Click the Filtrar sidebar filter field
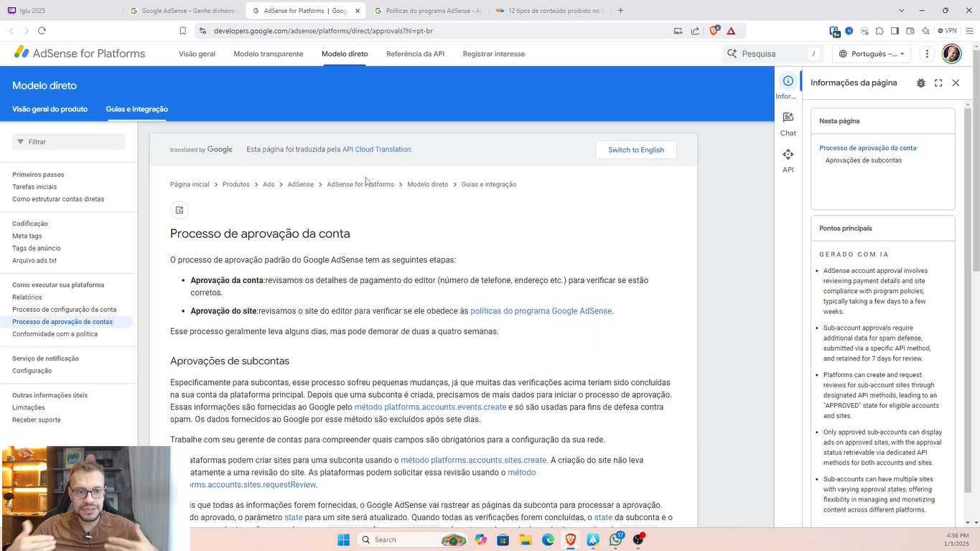Image resolution: width=980 pixels, height=551 pixels. pyautogui.click(x=69, y=142)
